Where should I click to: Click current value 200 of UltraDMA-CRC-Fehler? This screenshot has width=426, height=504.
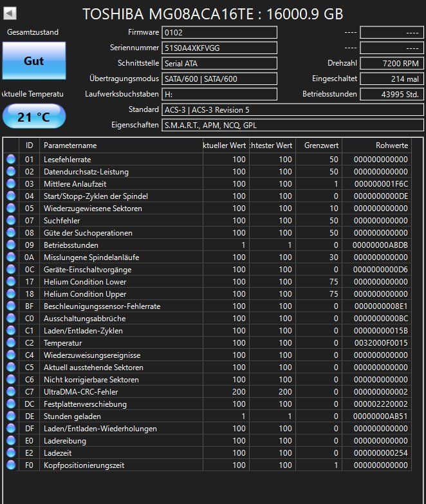pos(239,392)
